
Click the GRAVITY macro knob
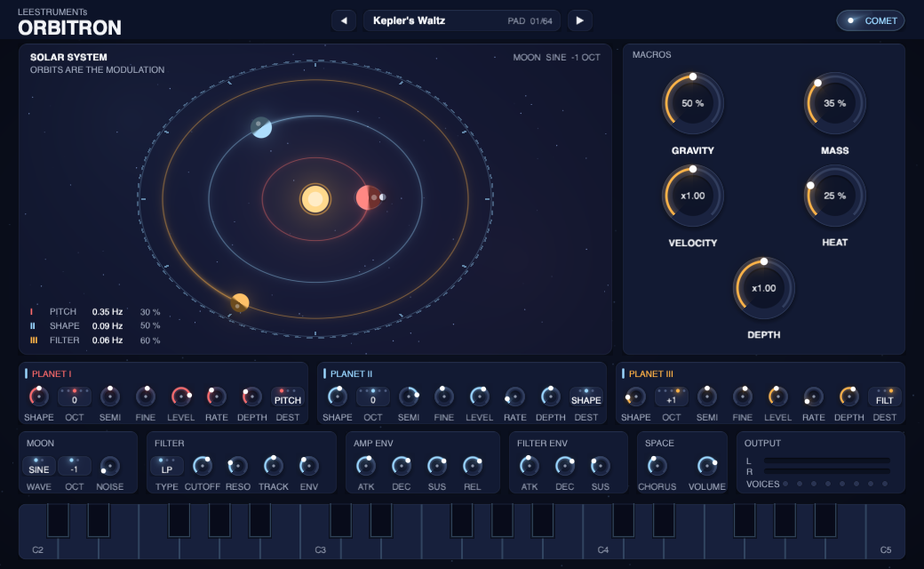(x=692, y=103)
